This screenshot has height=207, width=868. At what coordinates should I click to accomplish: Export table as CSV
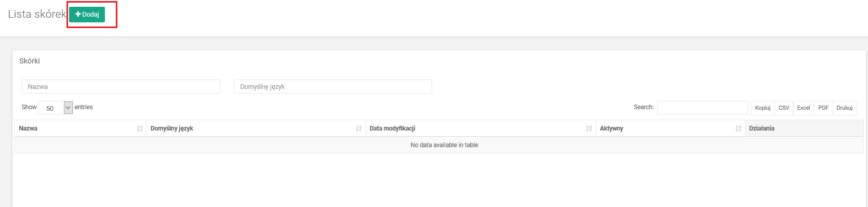tap(784, 108)
